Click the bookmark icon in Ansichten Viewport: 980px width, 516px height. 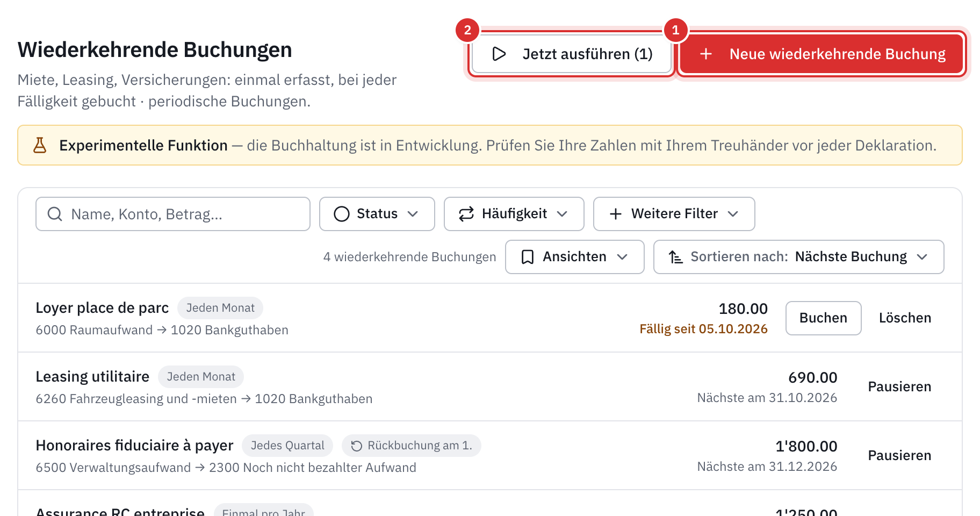click(x=528, y=257)
